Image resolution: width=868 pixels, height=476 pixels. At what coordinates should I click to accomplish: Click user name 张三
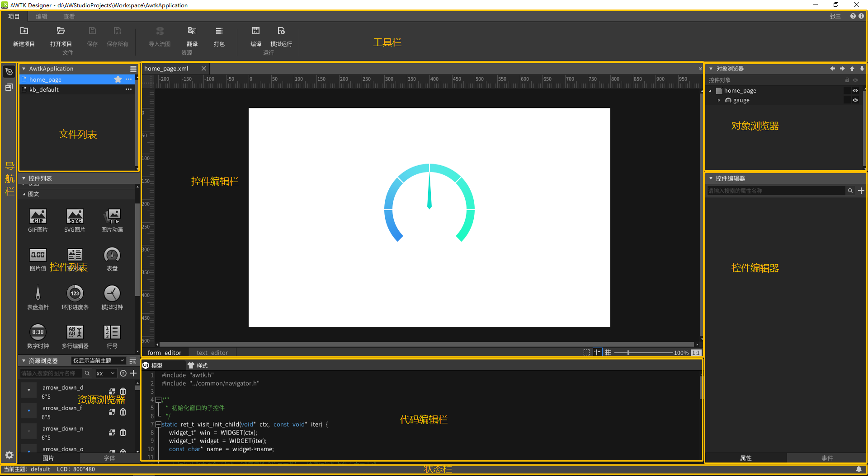click(x=835, y=16)
